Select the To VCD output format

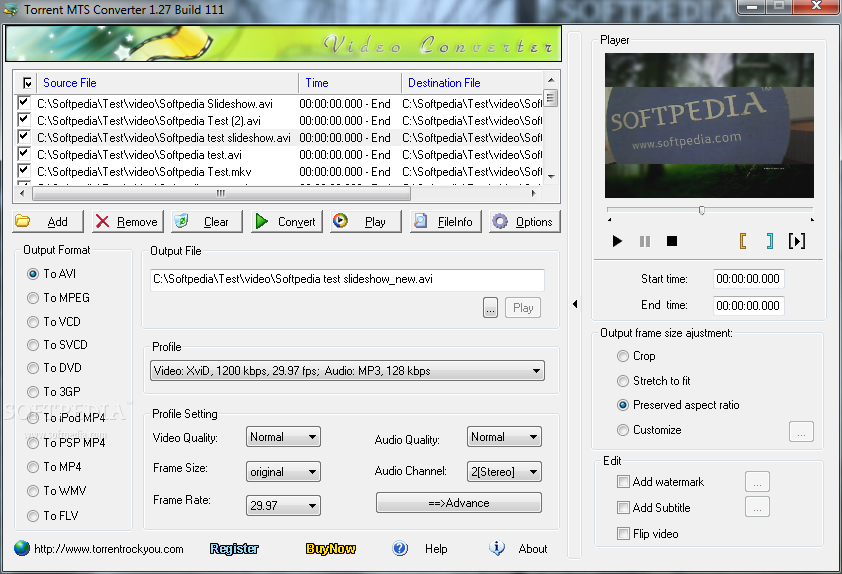[x=33, y=322]
